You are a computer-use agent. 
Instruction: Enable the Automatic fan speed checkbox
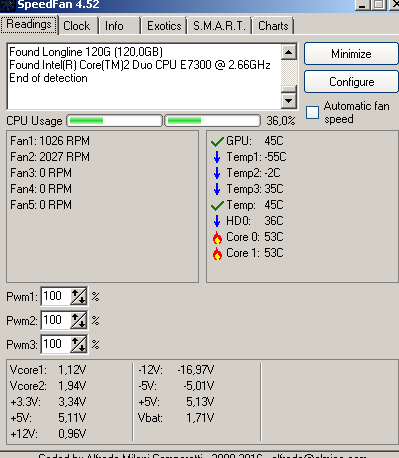(312, 112)
